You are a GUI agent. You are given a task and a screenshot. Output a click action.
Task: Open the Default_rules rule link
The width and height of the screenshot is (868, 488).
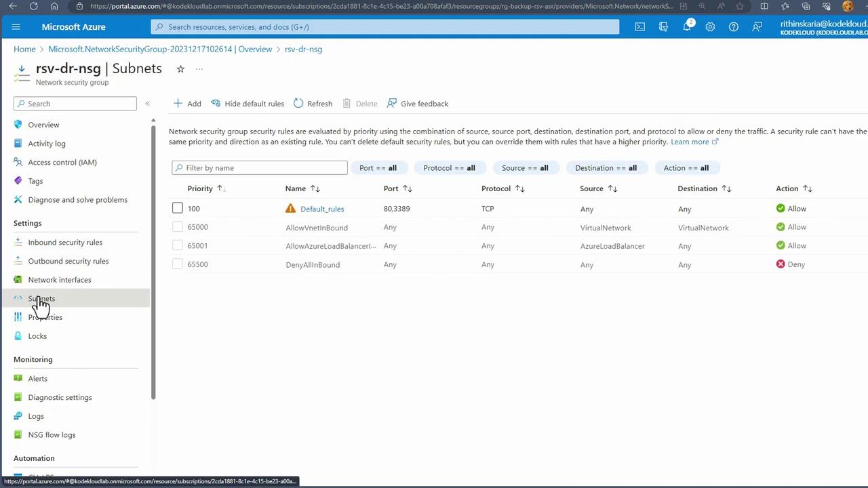click(x=322, y=209)
